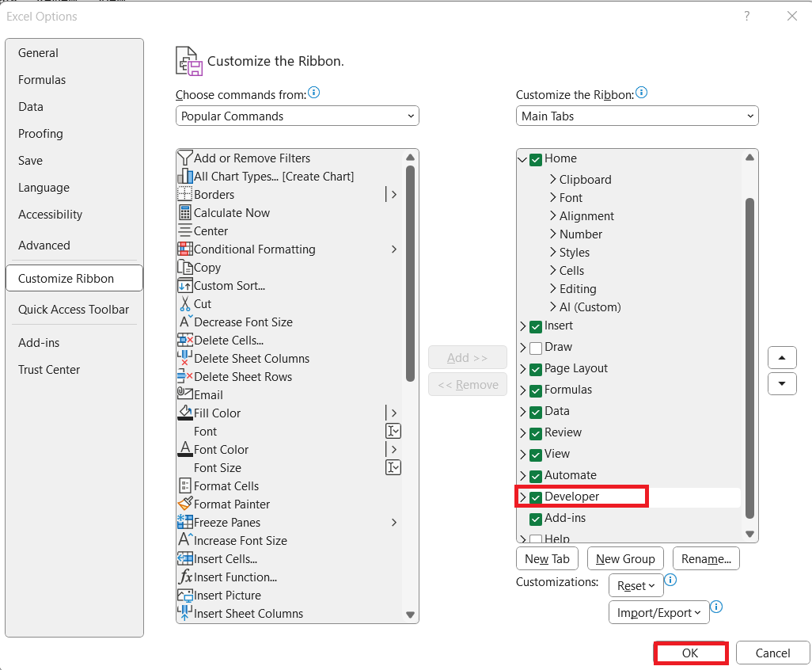This screenshot has height=670, width=812.
Task: Click info icon beside Customize the Ribbon label
Action: pyautogui.click(x=641, y=93)
